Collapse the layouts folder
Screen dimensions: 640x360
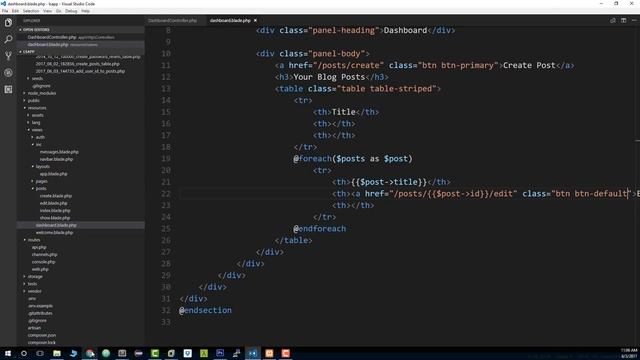pos(42,167)
